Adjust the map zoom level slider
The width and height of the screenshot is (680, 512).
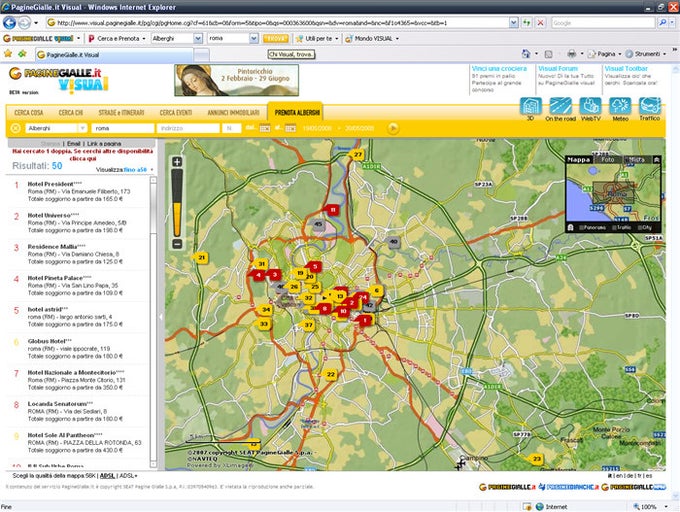[177, 203]
